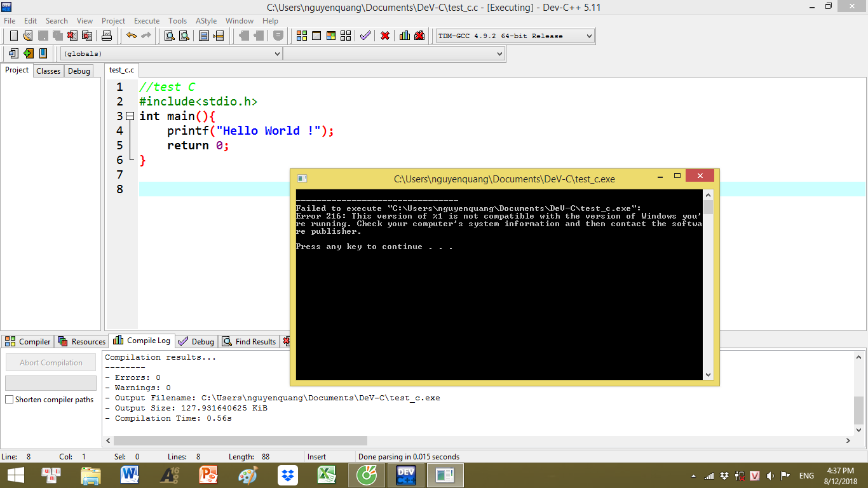Click the Abort Compilation button
Image resolution: width=868 pixels, height=488 pixels.
click(51, 363)
